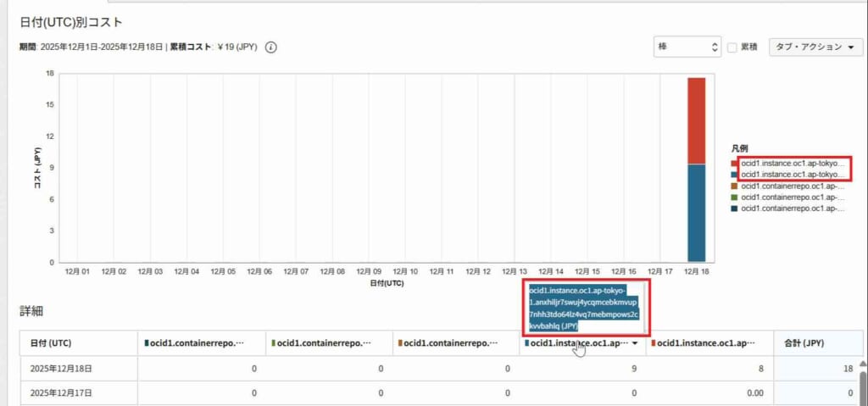The height and width of the screenshot is (406, 868).
Task: Click the blue bar segment for 12月 18
Action: point(696,212)
